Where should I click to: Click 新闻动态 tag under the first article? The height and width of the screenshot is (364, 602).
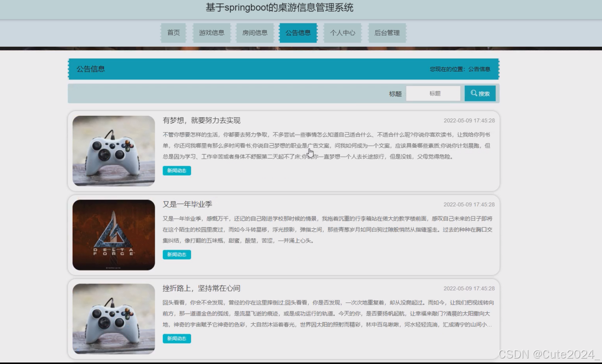[176, 171]
